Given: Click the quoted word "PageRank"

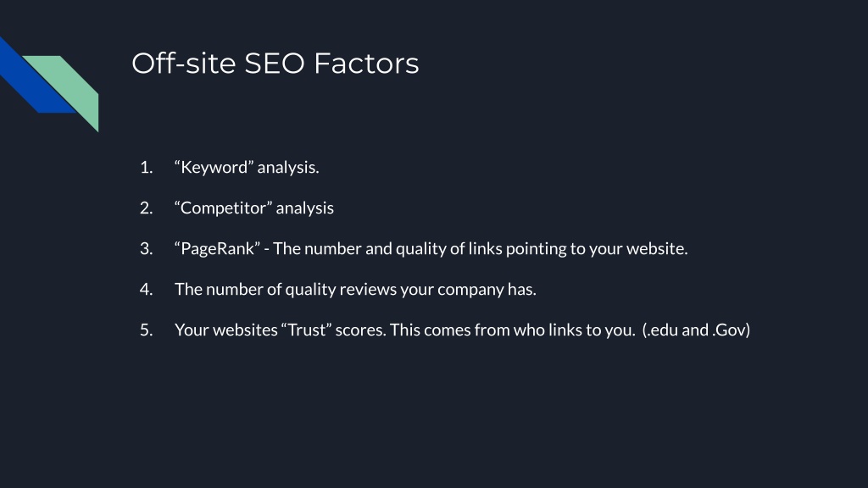Looking at the screenshot, I should coord(217,248).
